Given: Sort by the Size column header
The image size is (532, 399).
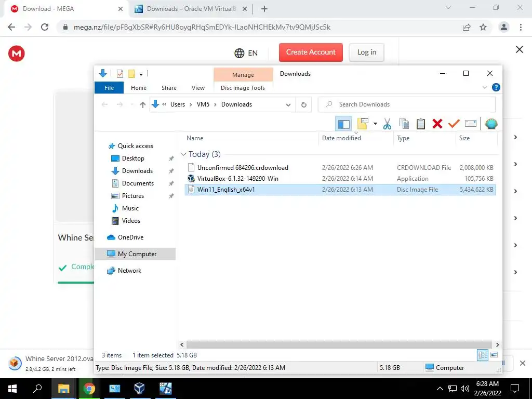Looking at the screenshot, I should (x=464, y=138).
